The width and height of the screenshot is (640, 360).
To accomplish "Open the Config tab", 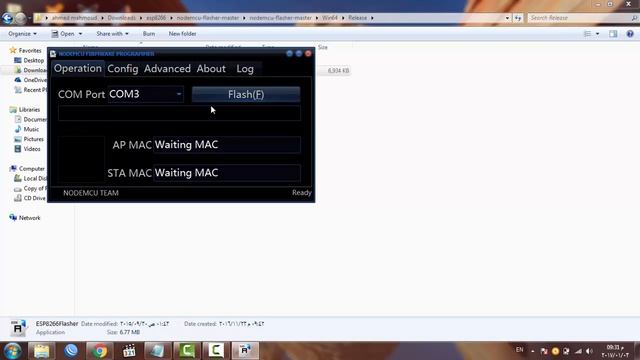I will [122, 69].
